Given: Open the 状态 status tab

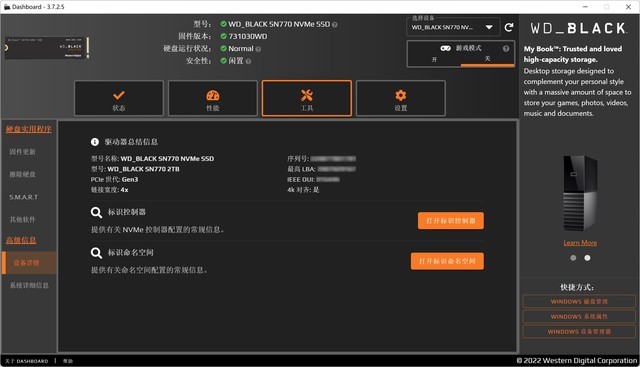Looking at the screenshot, I should (x=119, y=98).
